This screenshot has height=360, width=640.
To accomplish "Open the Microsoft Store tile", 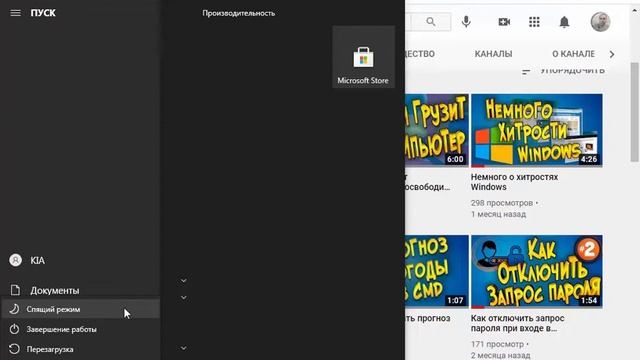I will [363, 57].
